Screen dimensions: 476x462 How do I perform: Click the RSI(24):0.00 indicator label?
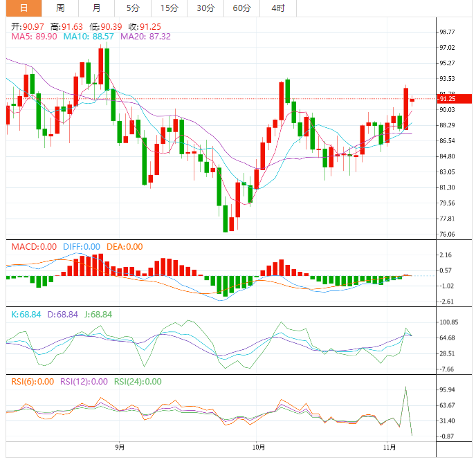point(138,382)
